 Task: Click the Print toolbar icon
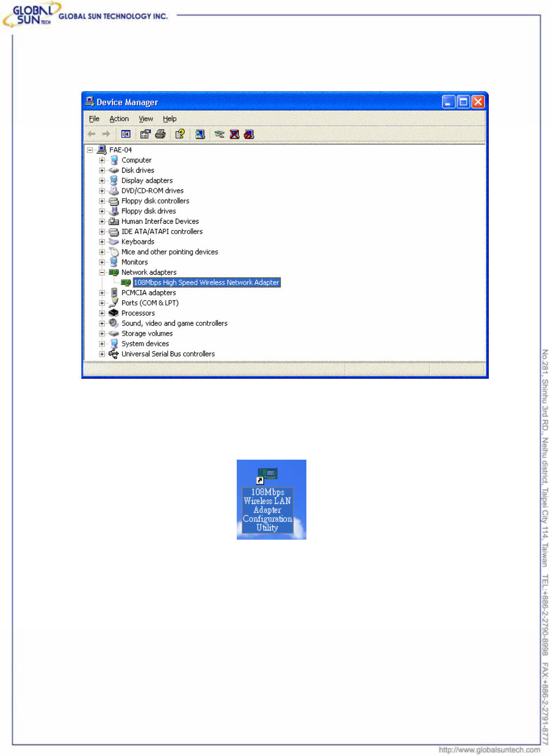[x=160, y=134]
